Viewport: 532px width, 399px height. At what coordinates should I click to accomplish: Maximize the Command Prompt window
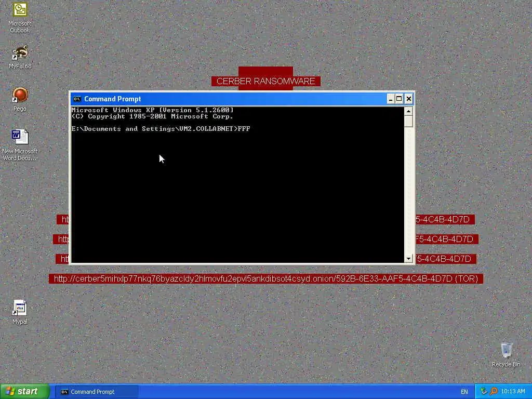[x=400, y=99]
